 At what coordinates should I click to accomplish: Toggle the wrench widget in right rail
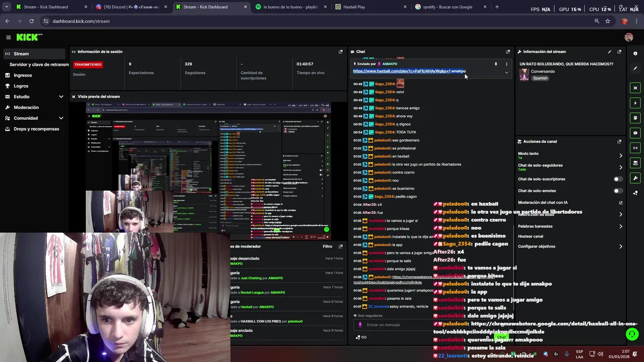click(x=635, y=178)
